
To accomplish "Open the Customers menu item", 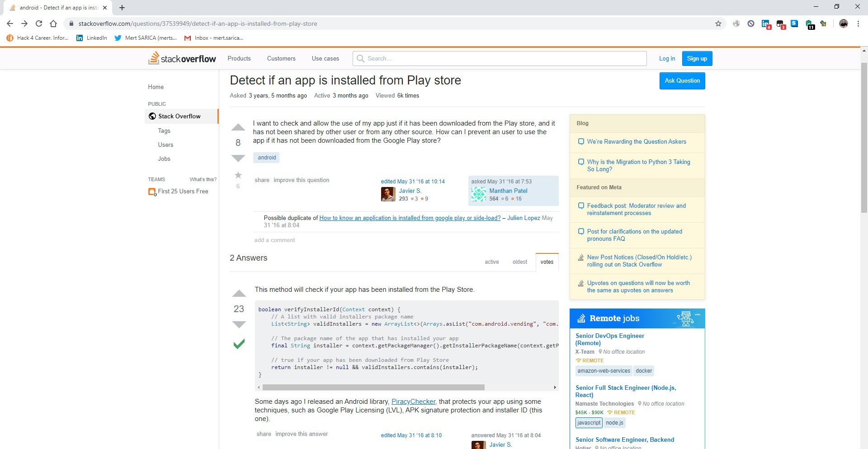I will click(281, 59).
